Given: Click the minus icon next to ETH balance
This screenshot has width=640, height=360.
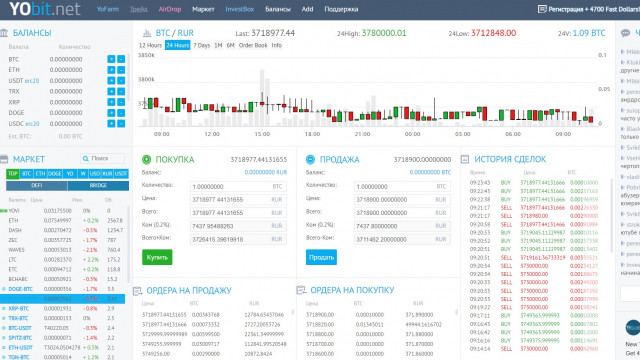Looking at the screenshot, I should point(121,70).
